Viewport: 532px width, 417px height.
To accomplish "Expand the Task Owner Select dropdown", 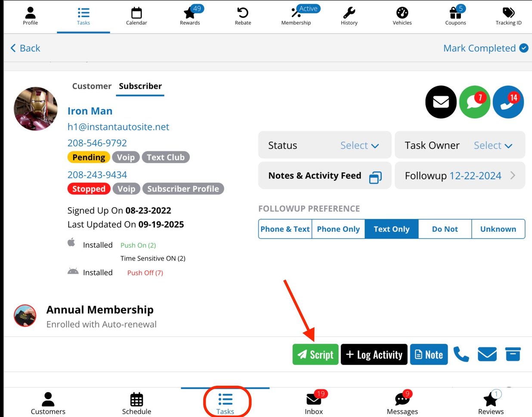I will tap(493, 146).
